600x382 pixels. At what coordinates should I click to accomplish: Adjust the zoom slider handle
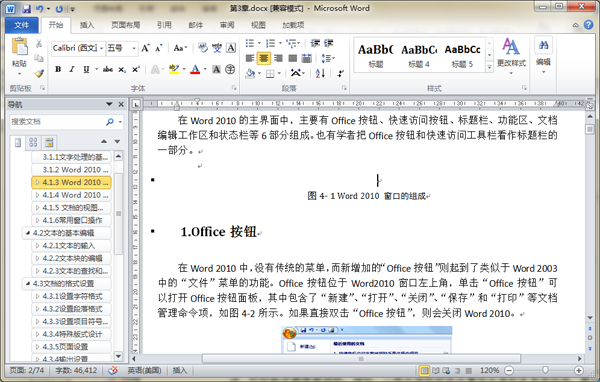545,370
